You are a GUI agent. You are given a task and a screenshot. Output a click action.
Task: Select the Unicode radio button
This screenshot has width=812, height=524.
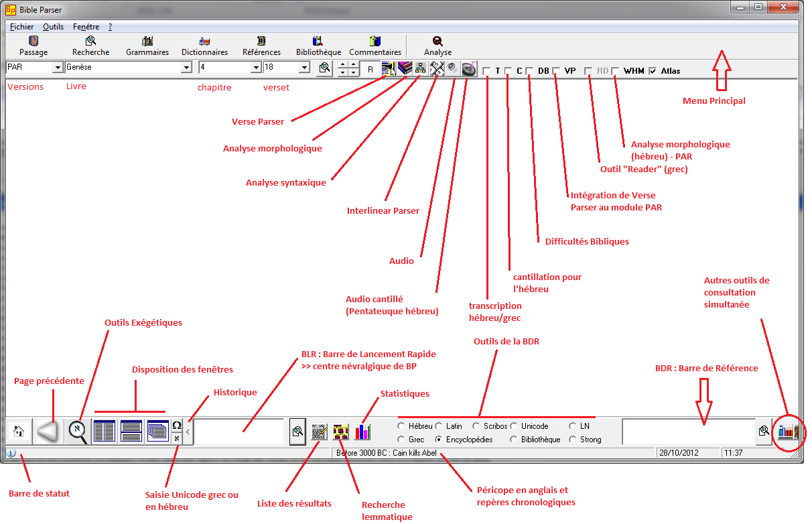[514, 426]
